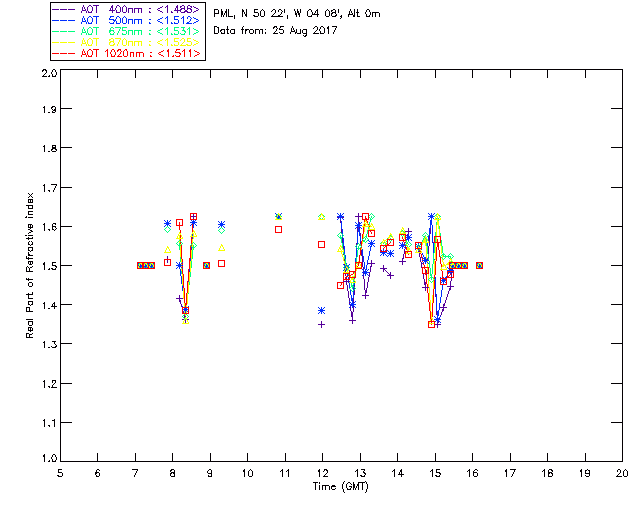
Task: Click the x-axis tick label 18
Action: [547, 474]
